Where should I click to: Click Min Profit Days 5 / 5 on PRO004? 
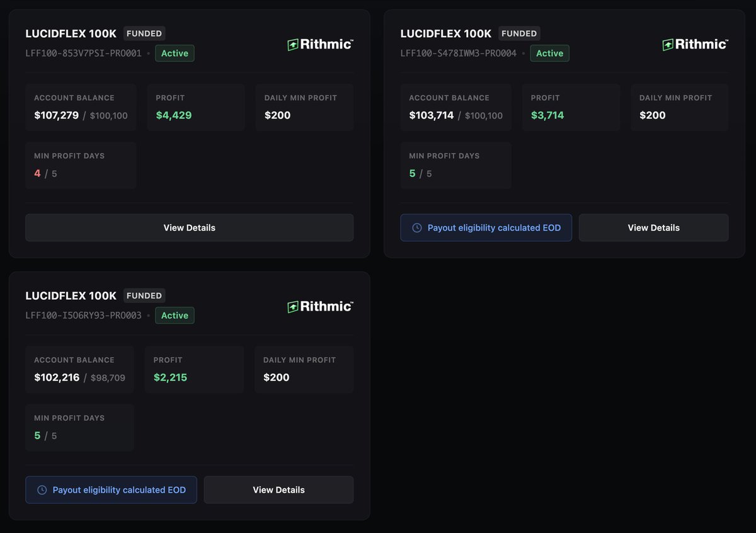pyautogui.click(x=420, y=173)
